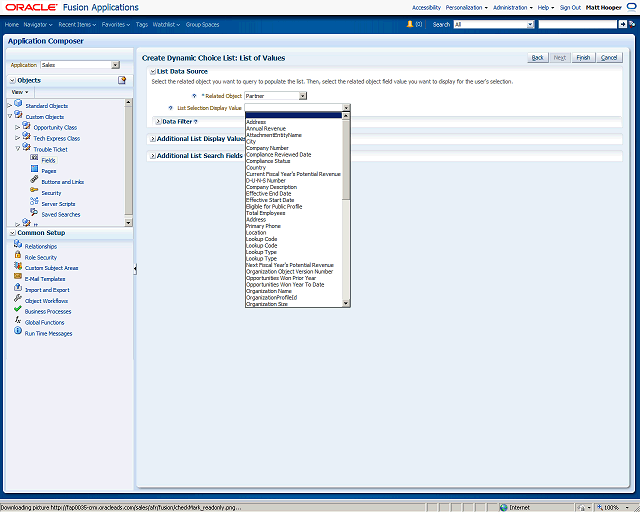The image size is (640, 512).
Task: Open the Administration menu
Action: coord(512,7)
